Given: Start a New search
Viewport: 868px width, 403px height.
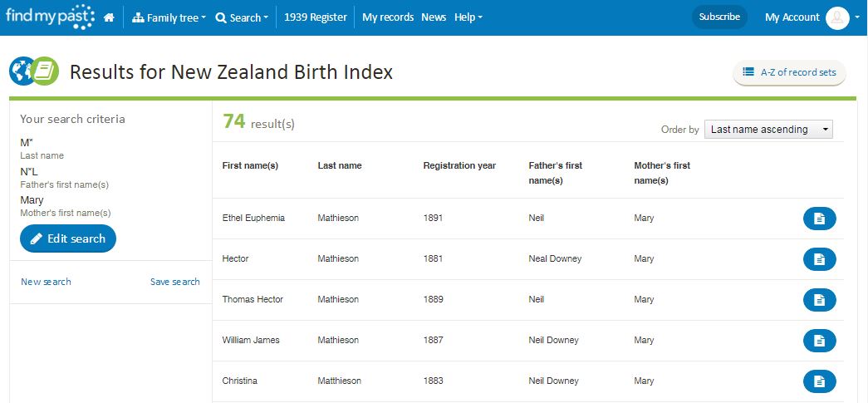Looking at the screenshot, I should click(x=46, y=282).
